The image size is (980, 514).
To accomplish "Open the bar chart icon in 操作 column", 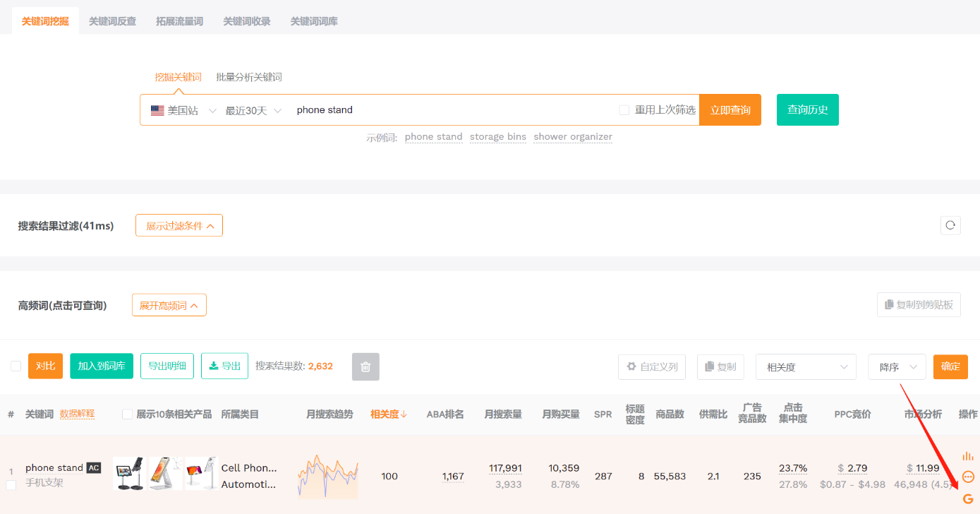I will click(968, 456).
